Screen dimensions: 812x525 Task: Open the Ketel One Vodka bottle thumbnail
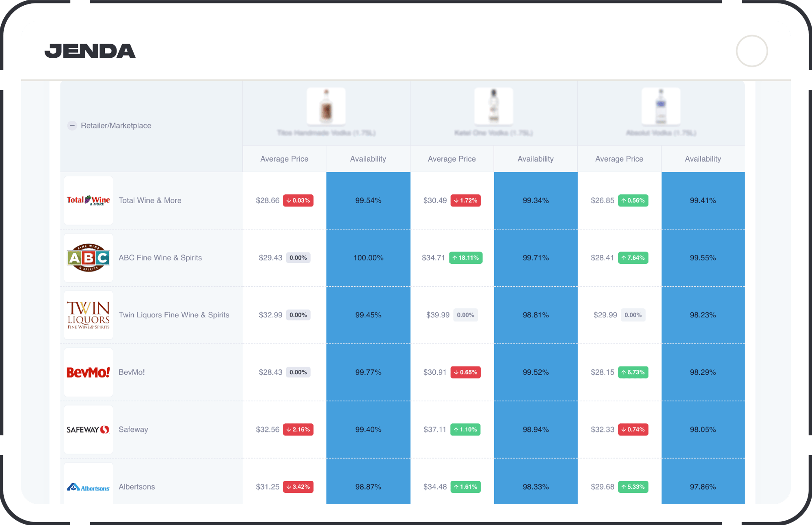493,106
